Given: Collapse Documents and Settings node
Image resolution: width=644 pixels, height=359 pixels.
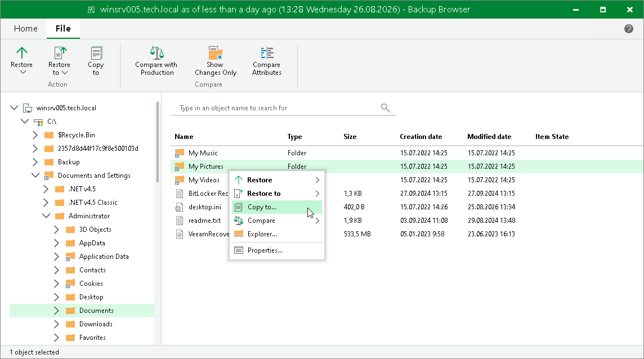Looking at the screenshot, I should coord(35,176).
